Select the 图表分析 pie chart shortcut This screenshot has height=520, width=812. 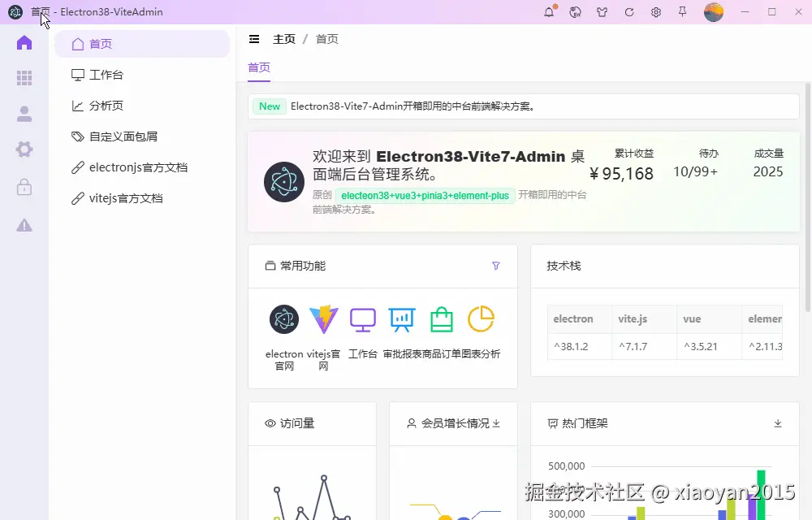click(482, 319)
